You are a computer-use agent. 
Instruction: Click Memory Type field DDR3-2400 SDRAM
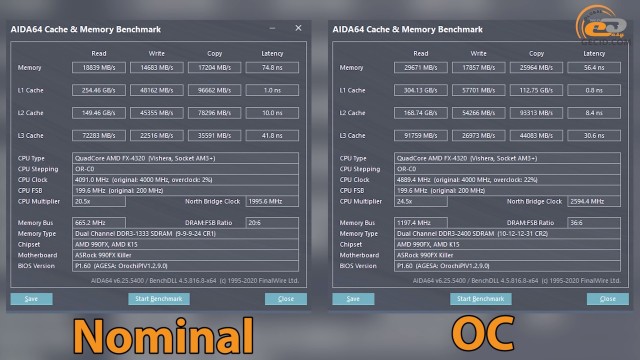[x=507, y=233]
